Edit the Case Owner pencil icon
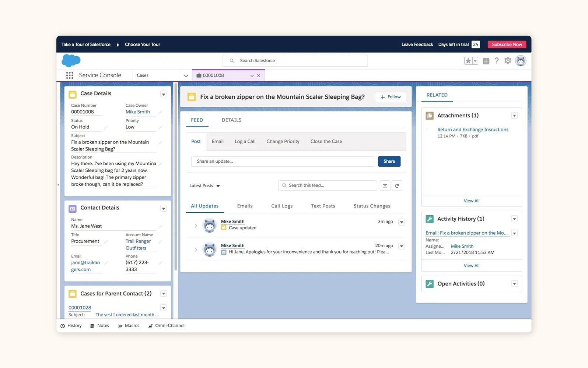 [x=160, y=112]
